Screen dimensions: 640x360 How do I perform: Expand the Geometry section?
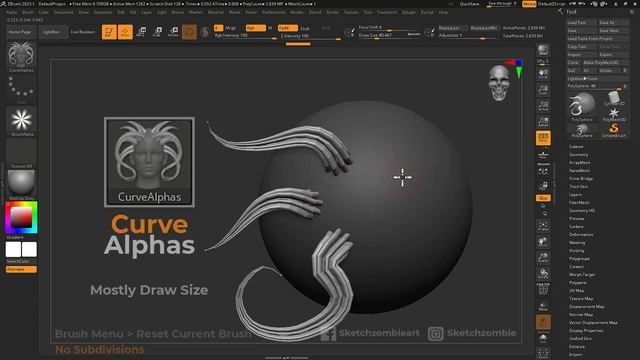pyautogui.click(x=578, y=155)
